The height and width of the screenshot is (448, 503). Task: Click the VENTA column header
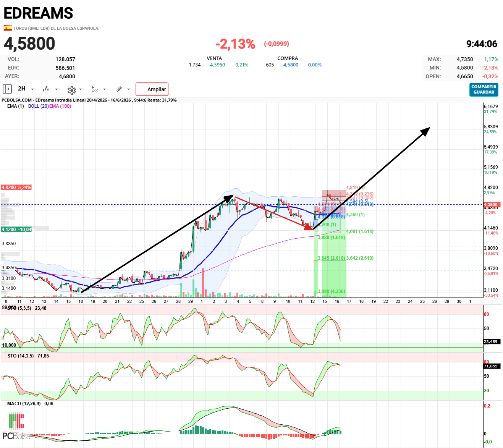214,58
